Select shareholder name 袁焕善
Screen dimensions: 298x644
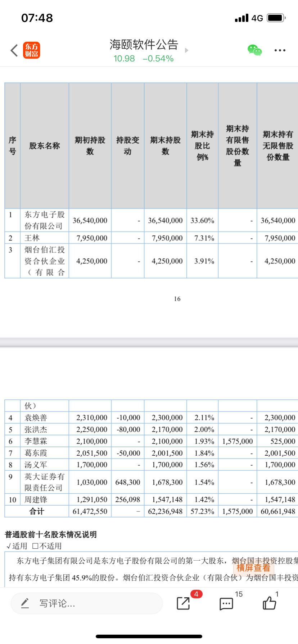pyautogui.click(x=36, y=418)
